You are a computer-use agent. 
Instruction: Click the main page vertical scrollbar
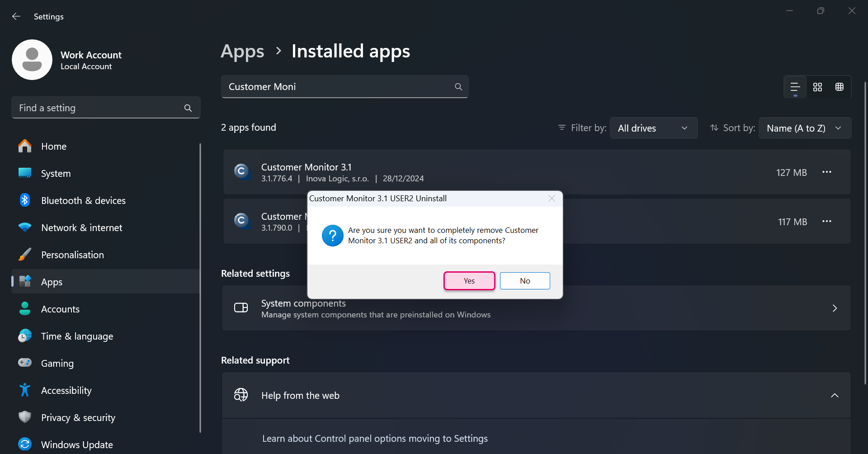point(865,233)
